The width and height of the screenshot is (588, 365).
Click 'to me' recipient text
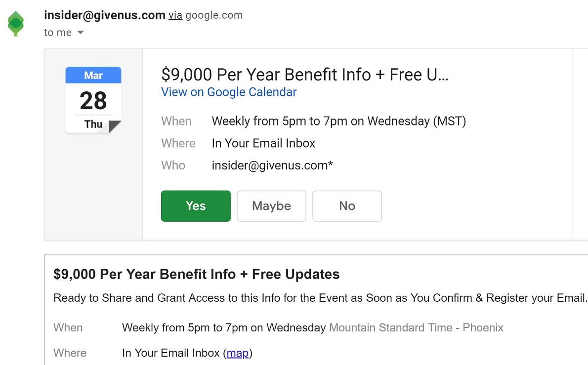click(x=58, y=33)
